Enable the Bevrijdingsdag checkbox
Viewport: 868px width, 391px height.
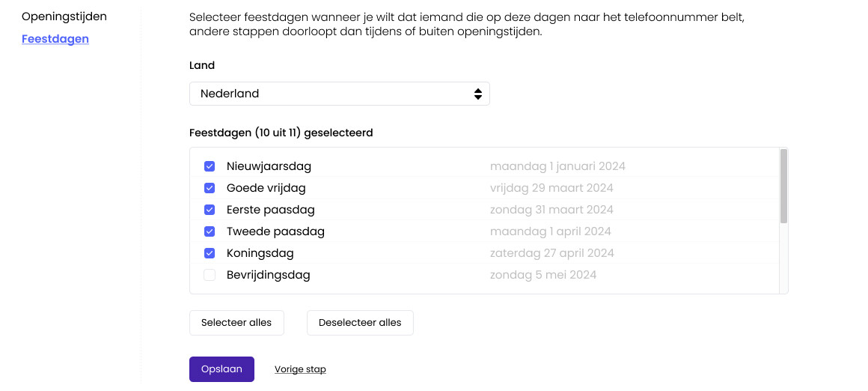click(x=210, y=275)
